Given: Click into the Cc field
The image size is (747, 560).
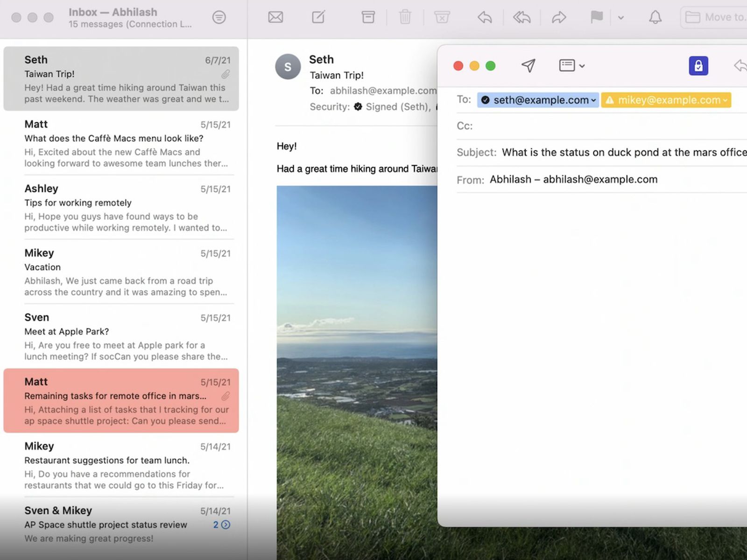Looking at the screenshot, I should (x=607, y=126).
